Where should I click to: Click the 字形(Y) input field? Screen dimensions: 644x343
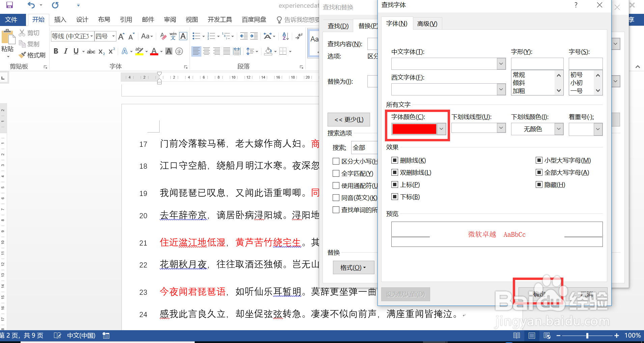click(x=537, y=64)
